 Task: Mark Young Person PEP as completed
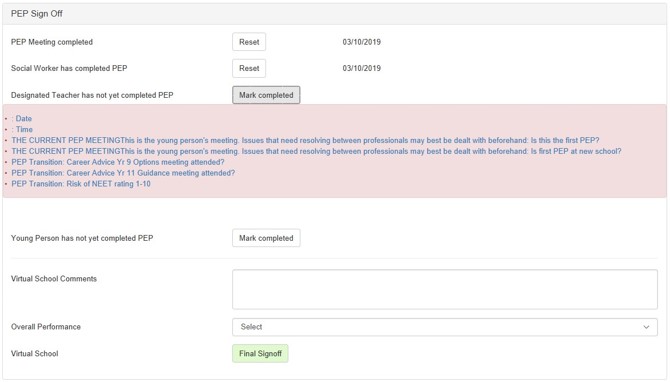266,238
